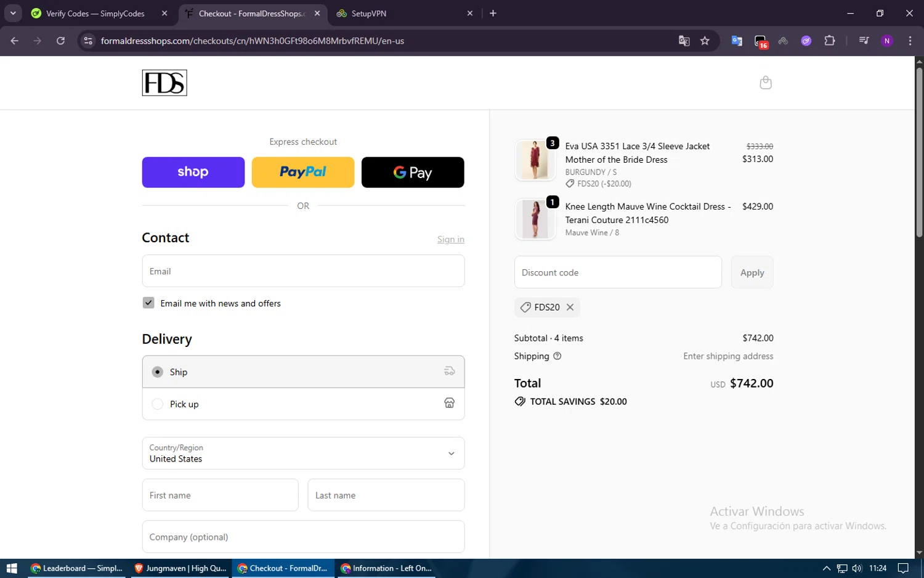The image size is (924, 578).
Task: Bookmark this page with the star icon
Action: coord(705,41)
